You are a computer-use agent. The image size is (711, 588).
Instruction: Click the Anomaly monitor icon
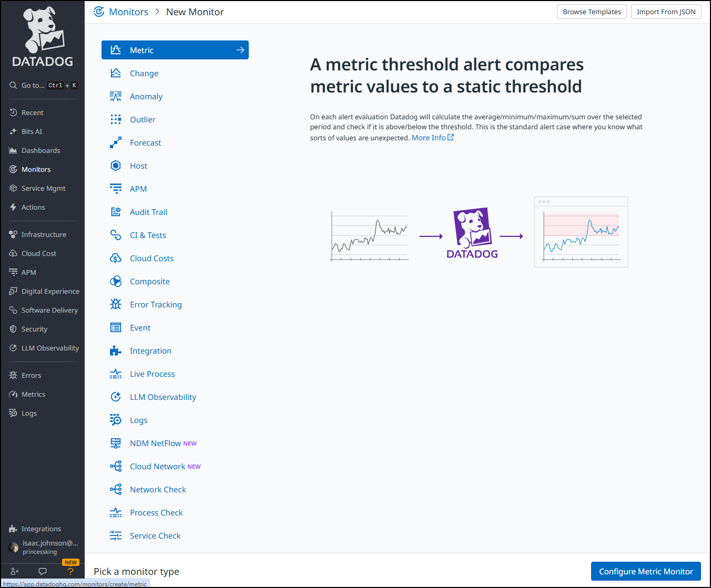pos(116,96)
